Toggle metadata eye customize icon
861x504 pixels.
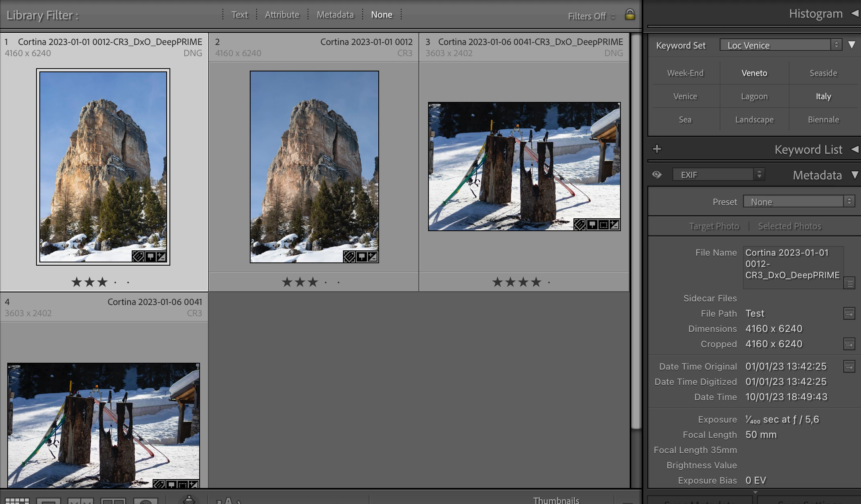coord(657,175)
